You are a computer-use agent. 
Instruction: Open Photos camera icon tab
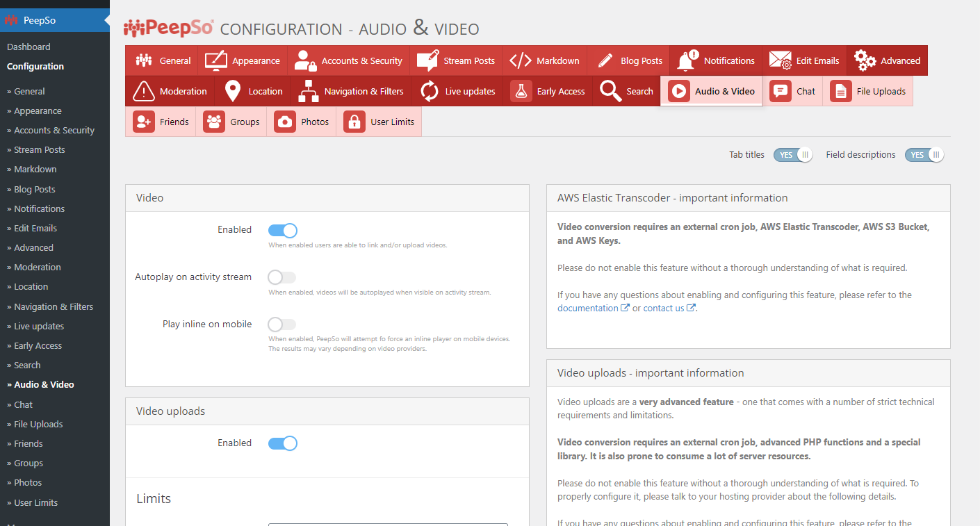click(285, 122)
